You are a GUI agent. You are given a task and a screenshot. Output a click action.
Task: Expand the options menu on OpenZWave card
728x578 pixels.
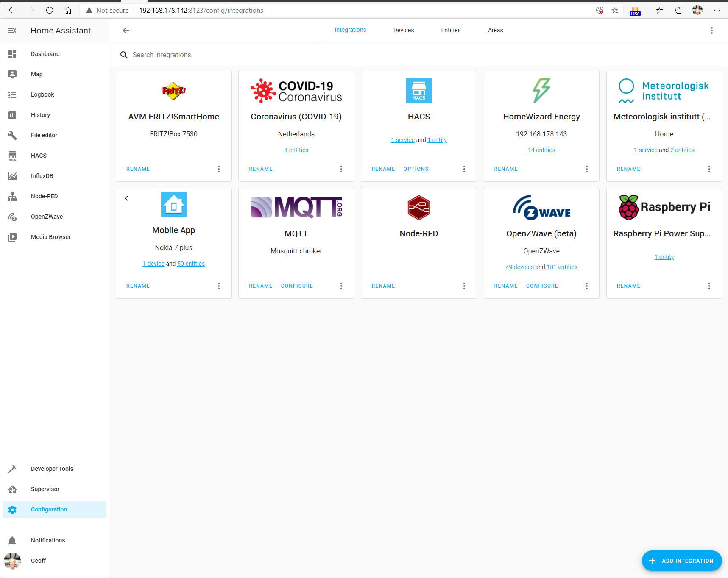587,286
